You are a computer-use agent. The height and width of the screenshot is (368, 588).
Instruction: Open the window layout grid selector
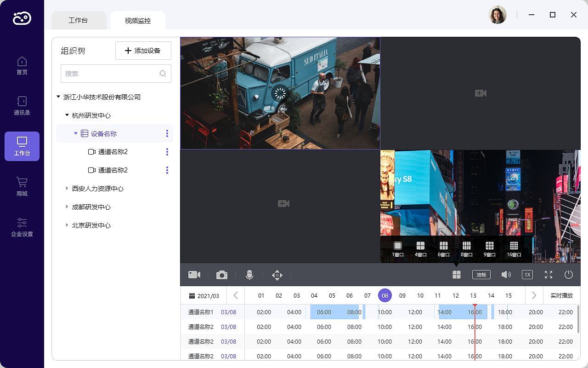tap(456, 275)
